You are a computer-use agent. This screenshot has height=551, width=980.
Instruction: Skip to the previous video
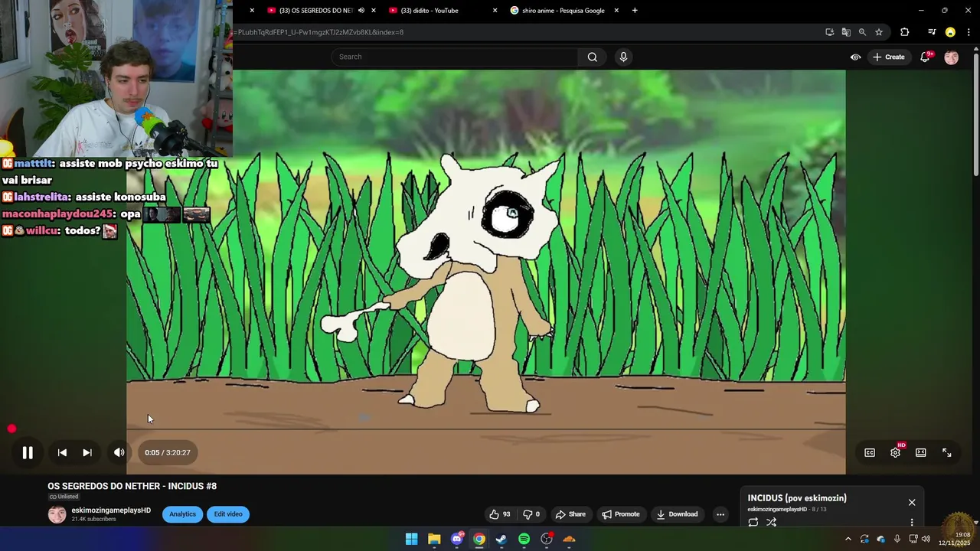62,452
